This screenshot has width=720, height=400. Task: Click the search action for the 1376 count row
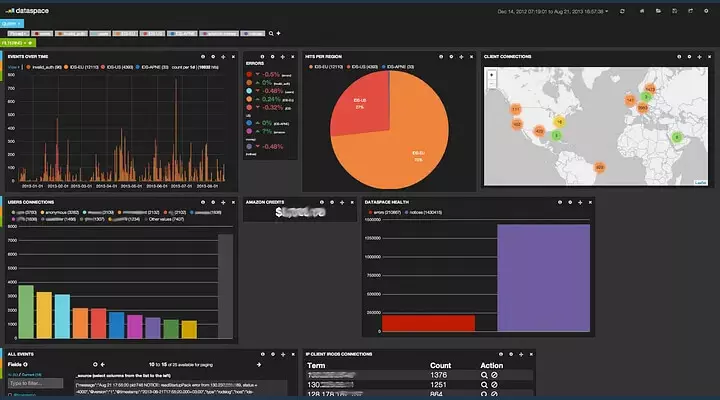[484, 375]
